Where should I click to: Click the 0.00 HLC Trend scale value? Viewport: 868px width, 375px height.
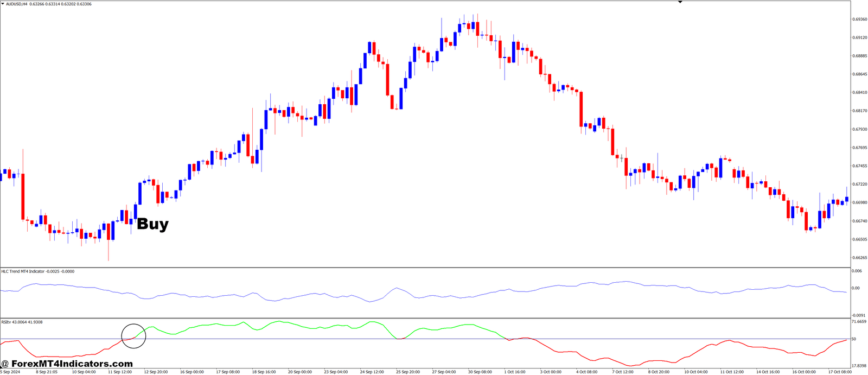click(x=856, y=288)
